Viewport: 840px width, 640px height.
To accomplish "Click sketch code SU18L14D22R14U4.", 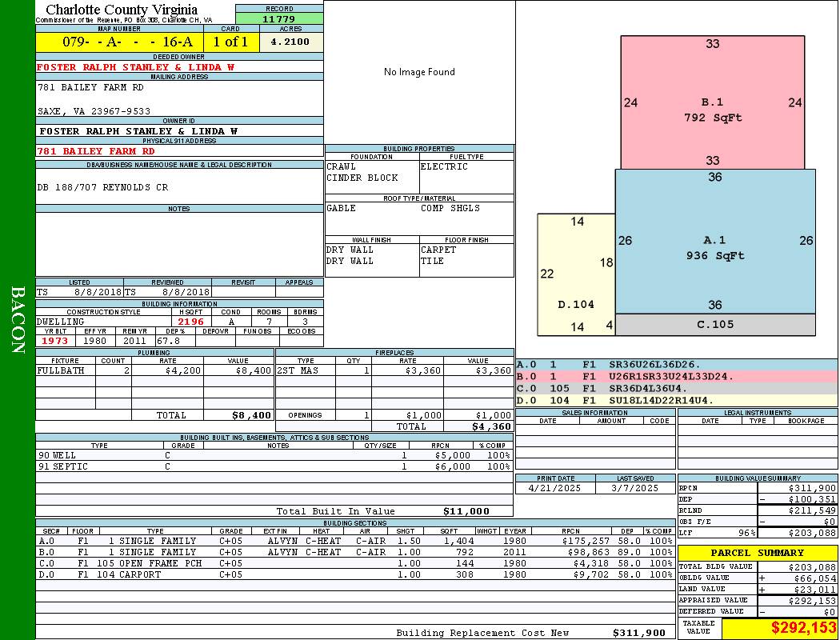I will click(662, 400).
